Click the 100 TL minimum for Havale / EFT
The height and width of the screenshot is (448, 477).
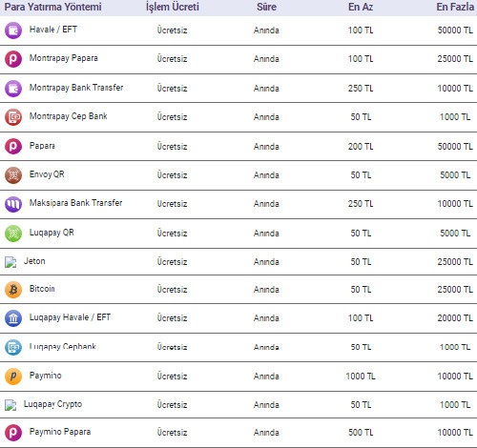361,31
